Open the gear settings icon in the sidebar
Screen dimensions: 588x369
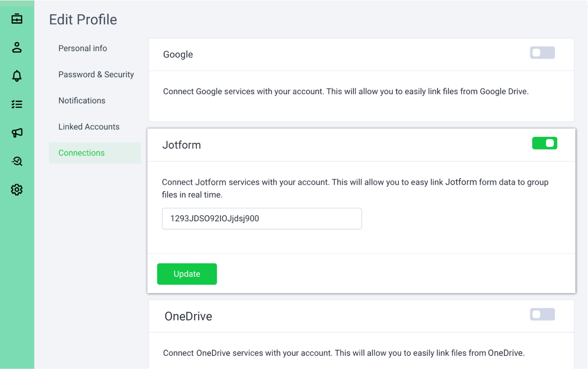(x=17, y=190)
